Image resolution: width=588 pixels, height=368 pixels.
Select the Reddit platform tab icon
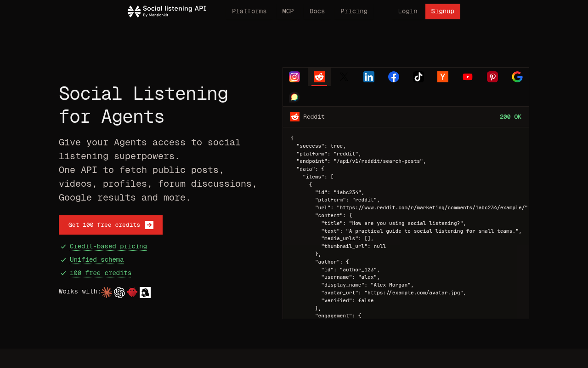pyautogui.click(x=319, y=77)
